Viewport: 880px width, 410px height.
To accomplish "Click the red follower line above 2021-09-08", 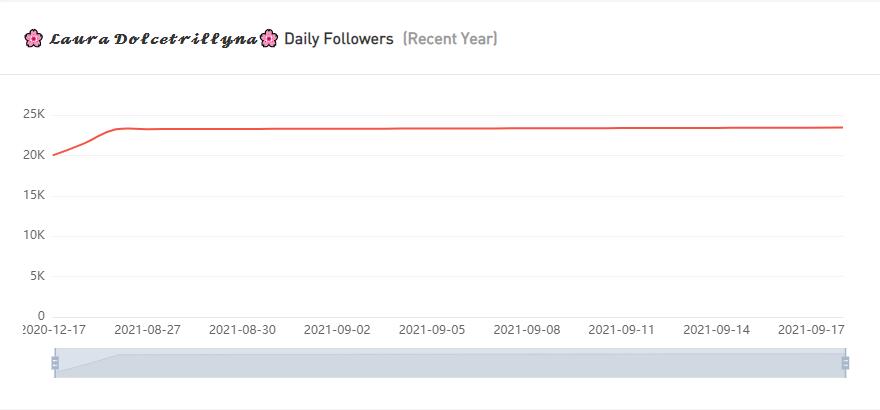I will point(527,128).
